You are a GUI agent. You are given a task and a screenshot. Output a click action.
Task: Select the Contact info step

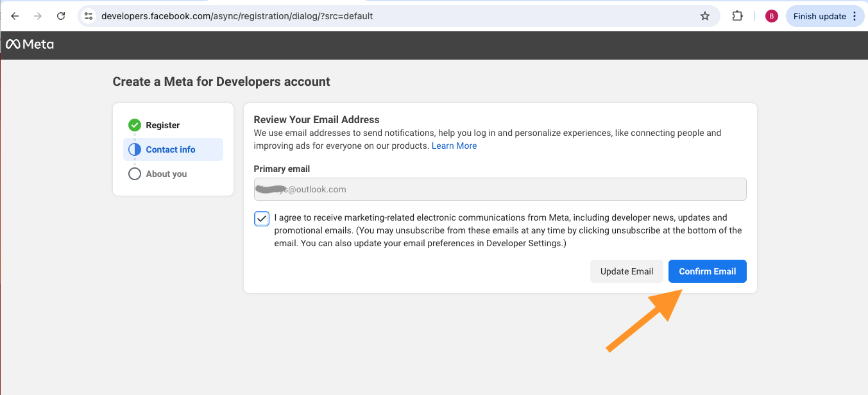point(171,149)
